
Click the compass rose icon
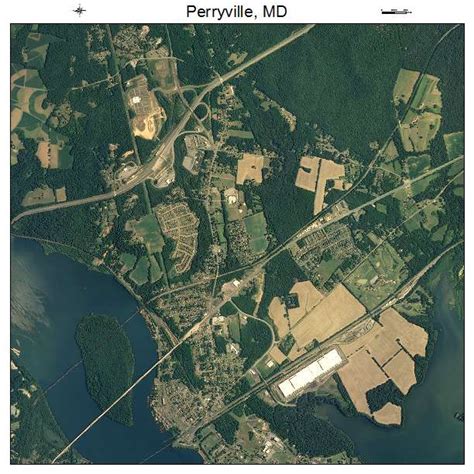point(79,11)
